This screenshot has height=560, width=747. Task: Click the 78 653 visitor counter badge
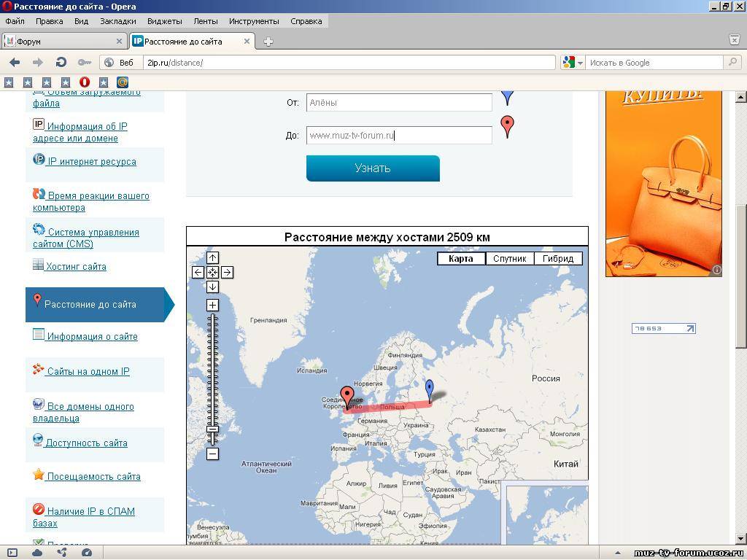tap(664, 329)
